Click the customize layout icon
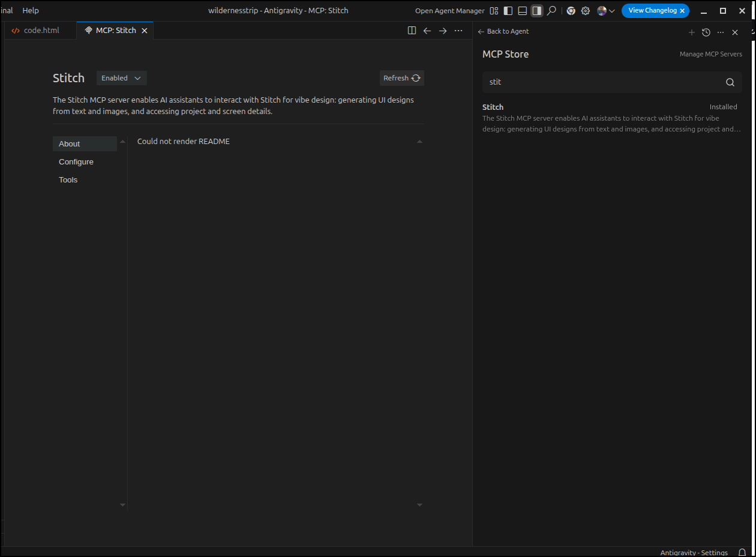Image resolution: width=756 pixels, height=557 pixels. [x=494, y=11]
